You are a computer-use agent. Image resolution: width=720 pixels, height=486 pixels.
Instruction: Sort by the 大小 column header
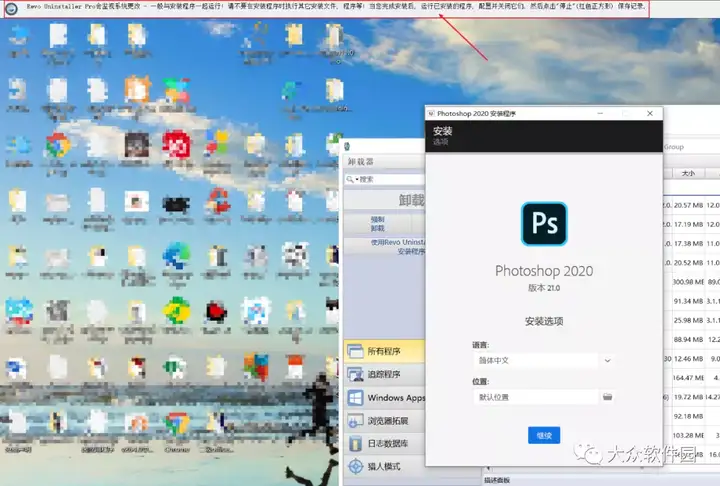click(x=688, y=173)
